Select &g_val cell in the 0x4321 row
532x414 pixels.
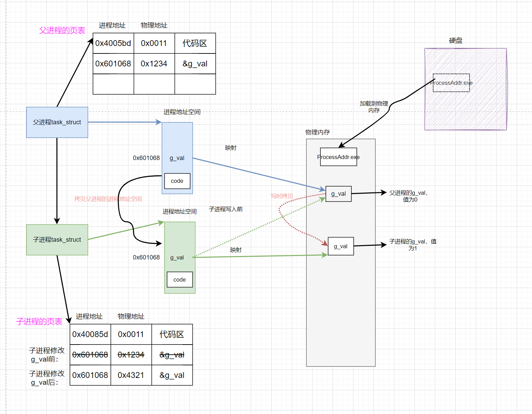(x=172, y=375)
